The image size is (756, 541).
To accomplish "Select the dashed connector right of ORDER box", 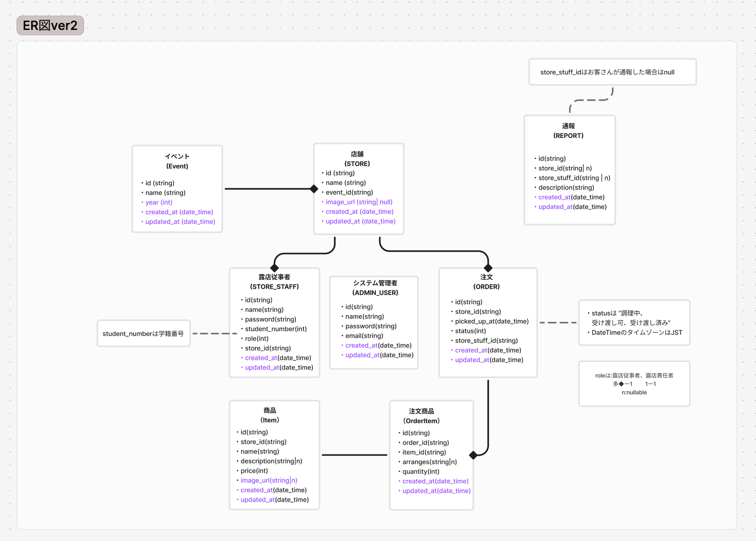I will click(x=558, y=322).
